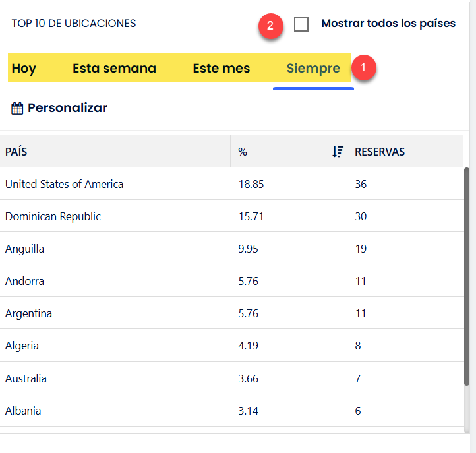
Task: Sort by the RESERVAS column header
Action: [380, 152]
